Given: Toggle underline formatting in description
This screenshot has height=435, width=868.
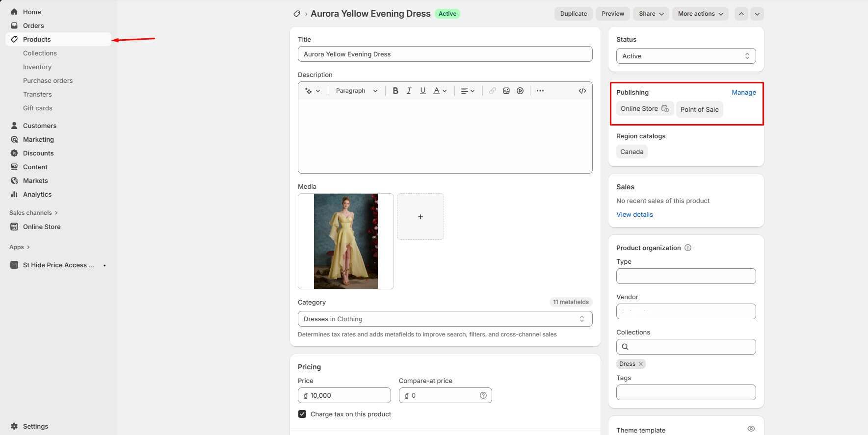Looking at the screenshot, I should tap(422, 91).
